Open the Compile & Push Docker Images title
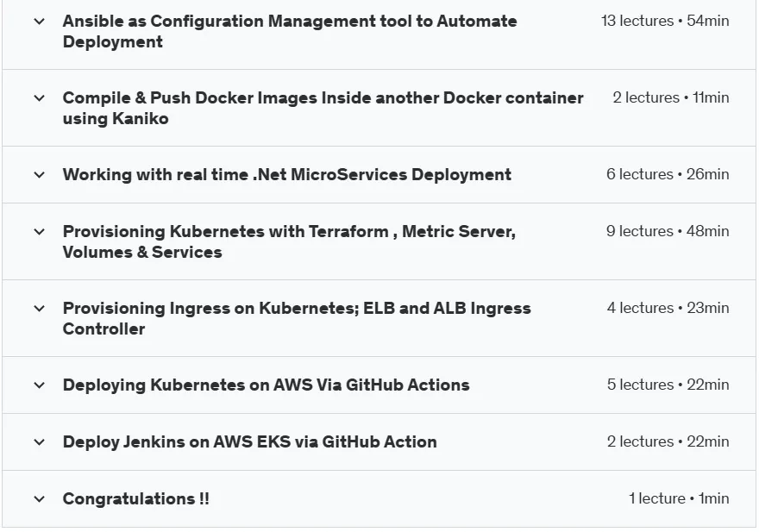 323,108
